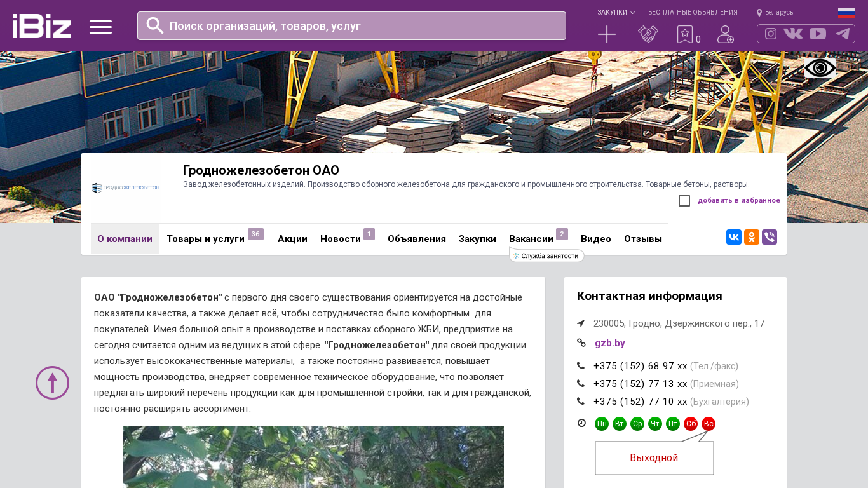
Task: Open iBiz VK page in header
Action: pos(793,34)
